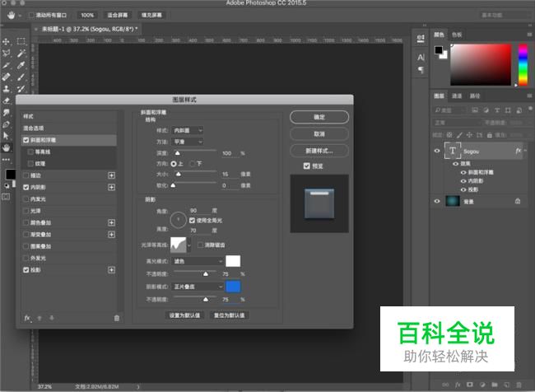Hide the Sogou layer with eye icon

[x=437, y=151]
